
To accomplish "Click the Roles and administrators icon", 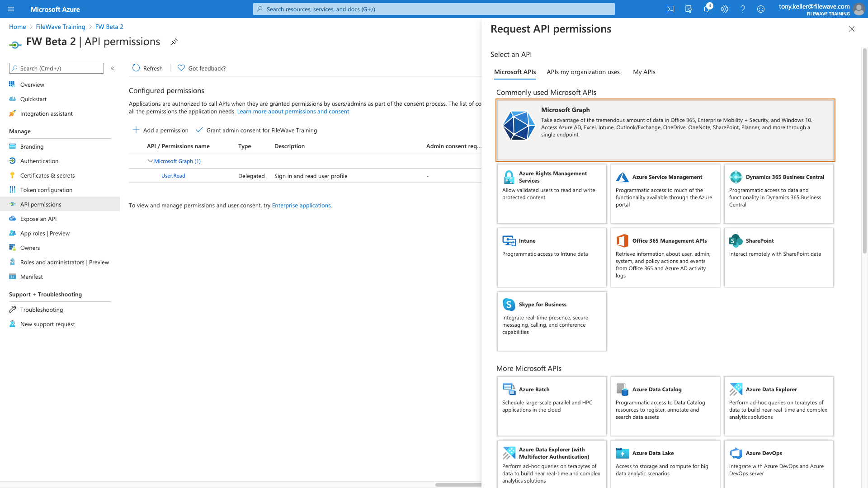I will coord(12,262).
